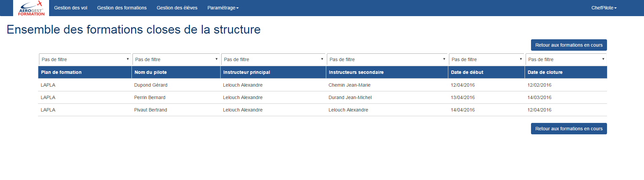This screenshot has height=180, width=644.
Task: Select the Perrin Bernard training row
Action: [x=323, y=97]
